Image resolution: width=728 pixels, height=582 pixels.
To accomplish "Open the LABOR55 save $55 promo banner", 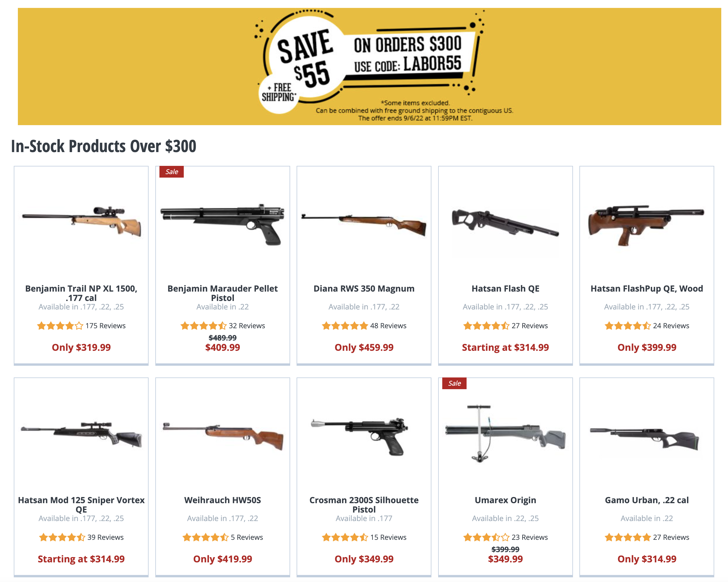I will coord(369,67).
